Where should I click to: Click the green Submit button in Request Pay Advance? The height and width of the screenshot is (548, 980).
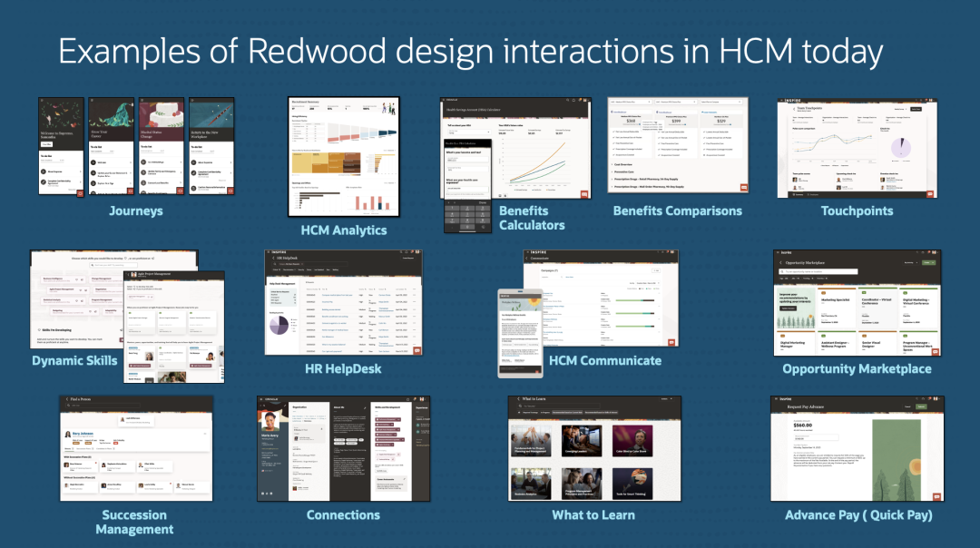[921, 406]
